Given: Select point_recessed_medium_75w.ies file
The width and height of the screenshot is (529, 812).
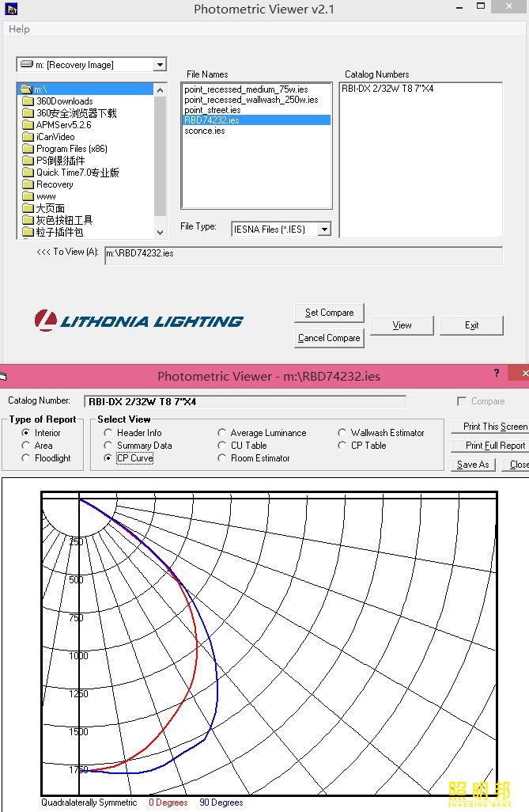Looking at the screenshot, I should [x=247, y=89].
